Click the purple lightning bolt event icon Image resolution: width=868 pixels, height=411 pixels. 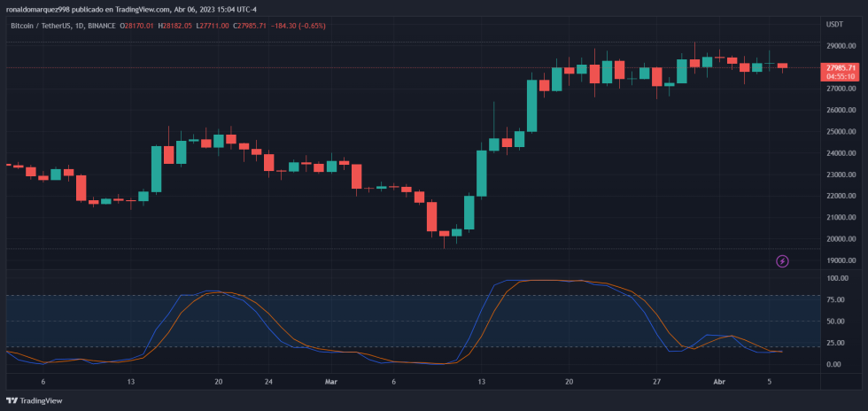(782, 261)
